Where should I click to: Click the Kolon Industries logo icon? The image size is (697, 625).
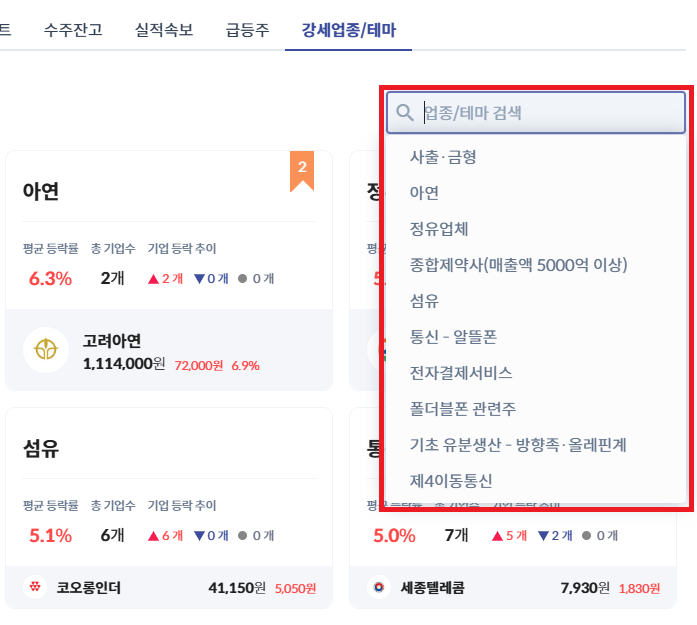click(36, 588)
